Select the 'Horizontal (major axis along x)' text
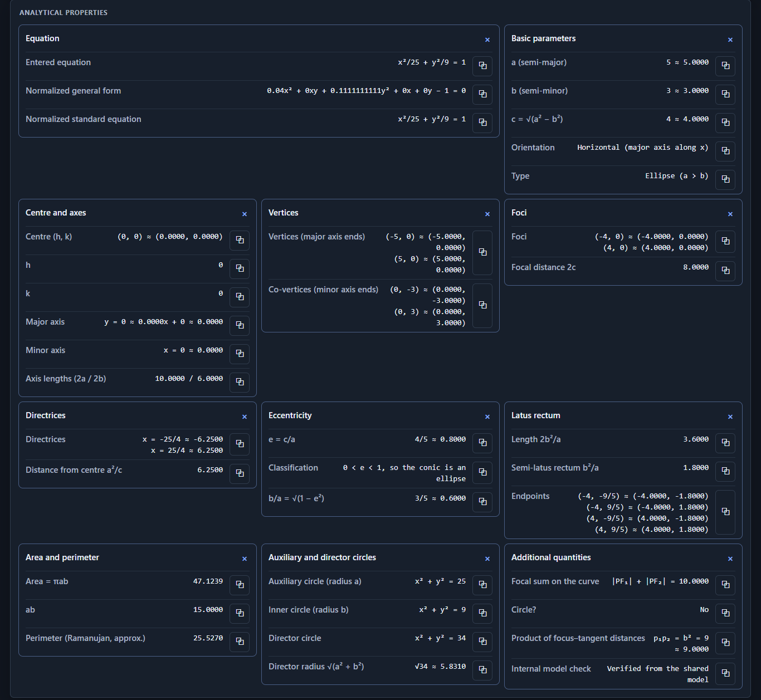This screenshot has height=700, width=761. tap(643, 148)
